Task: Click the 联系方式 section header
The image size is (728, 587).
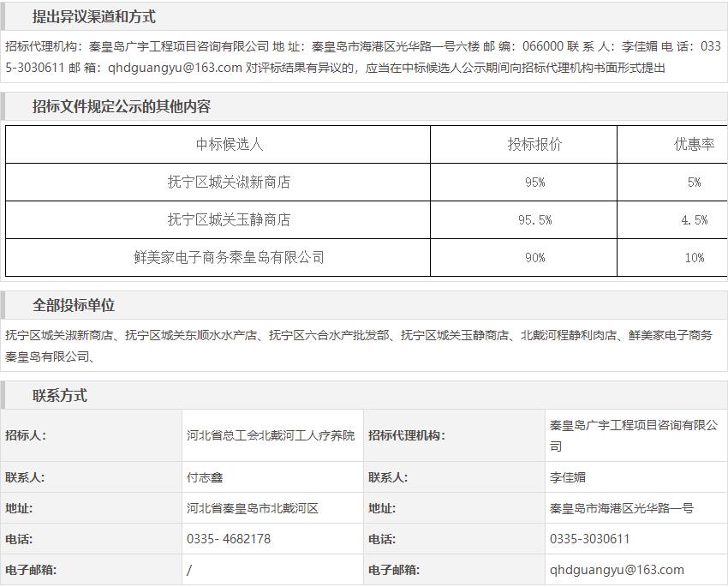Action: (x=60, y=396)
